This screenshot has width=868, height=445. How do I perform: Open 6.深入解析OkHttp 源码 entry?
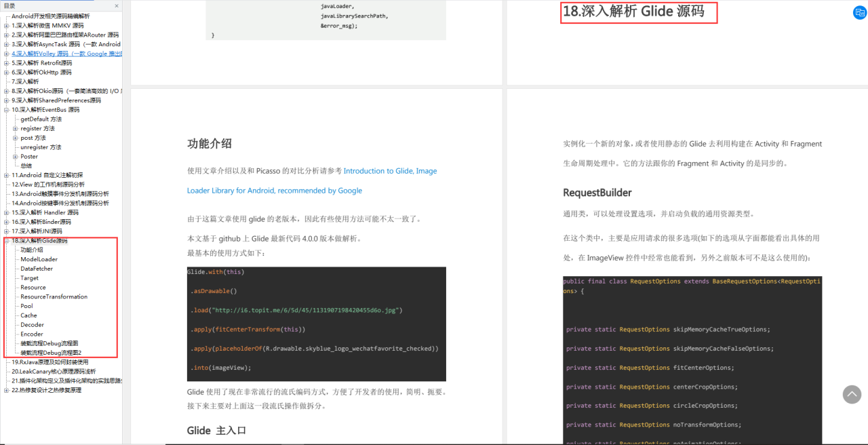point(41,73)
